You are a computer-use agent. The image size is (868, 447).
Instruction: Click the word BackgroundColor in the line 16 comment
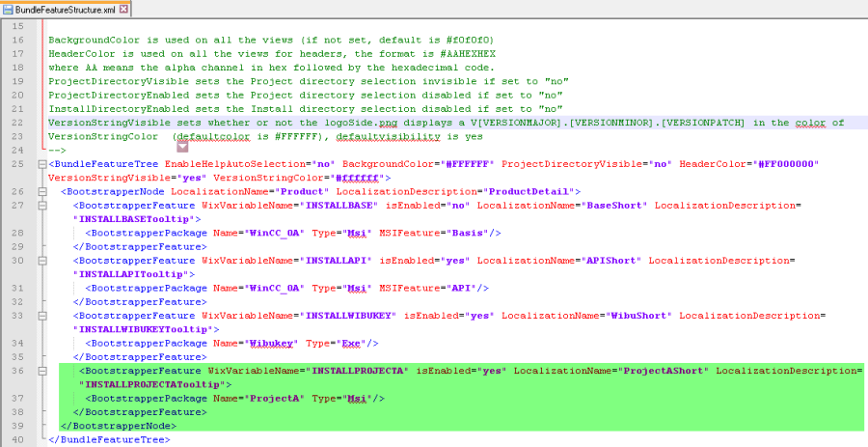95,40
